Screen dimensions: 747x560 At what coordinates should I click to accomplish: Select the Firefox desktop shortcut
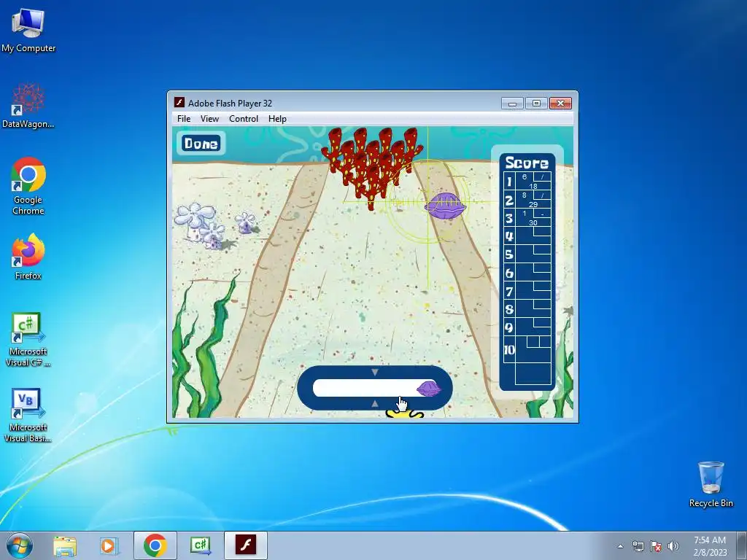pyautogui.click(x=28, y=257)
